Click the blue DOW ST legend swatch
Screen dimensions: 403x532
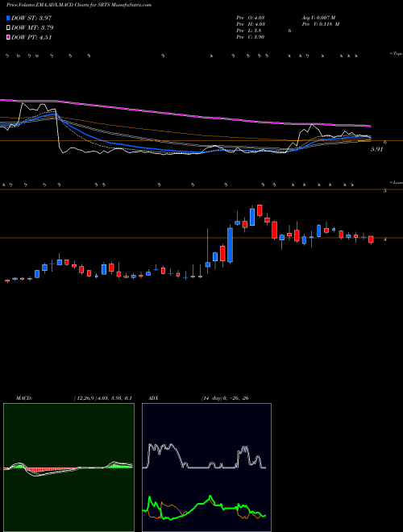click(x=8, y=18)
